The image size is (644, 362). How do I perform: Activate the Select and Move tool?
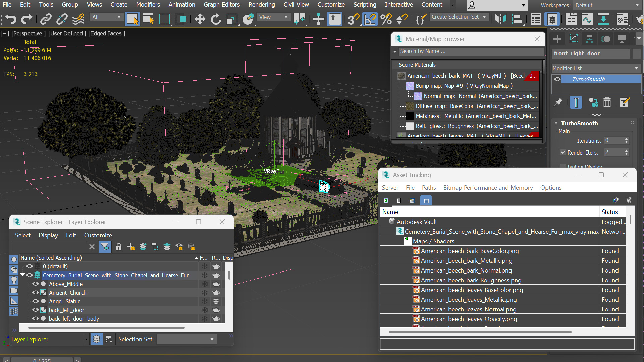[200, 19]
